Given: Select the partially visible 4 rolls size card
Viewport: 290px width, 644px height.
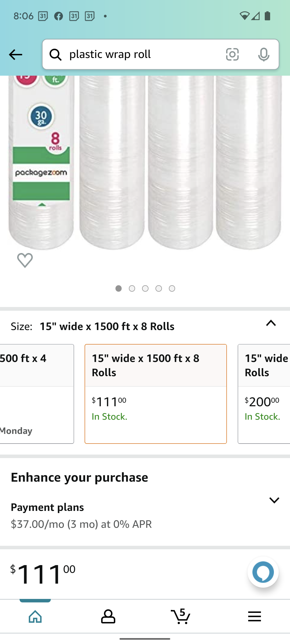Looking at the screenshot, I should point(37,394).
